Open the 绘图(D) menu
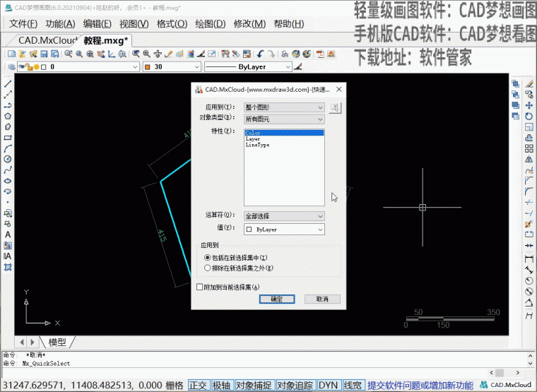537x392 pixels. coord(211,24)
